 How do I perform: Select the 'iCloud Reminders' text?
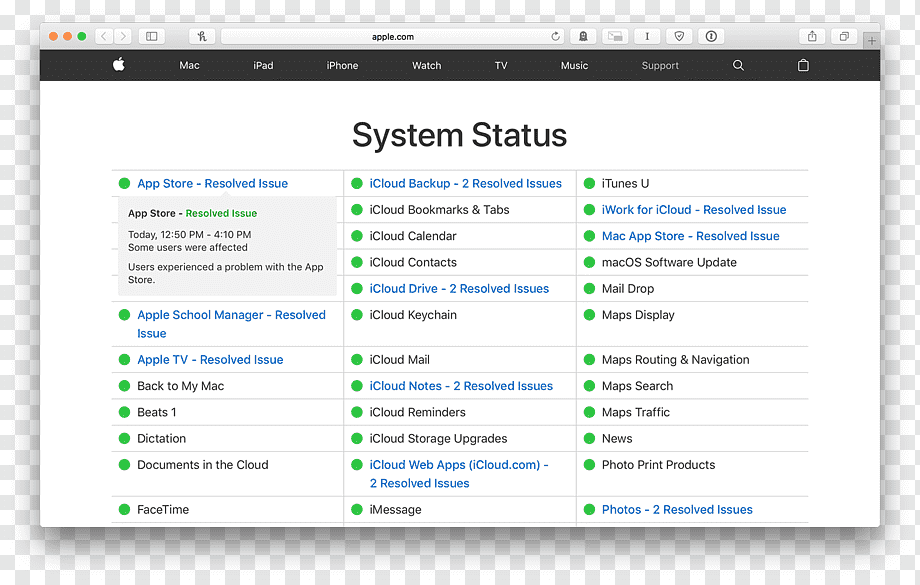click(418, 412)
